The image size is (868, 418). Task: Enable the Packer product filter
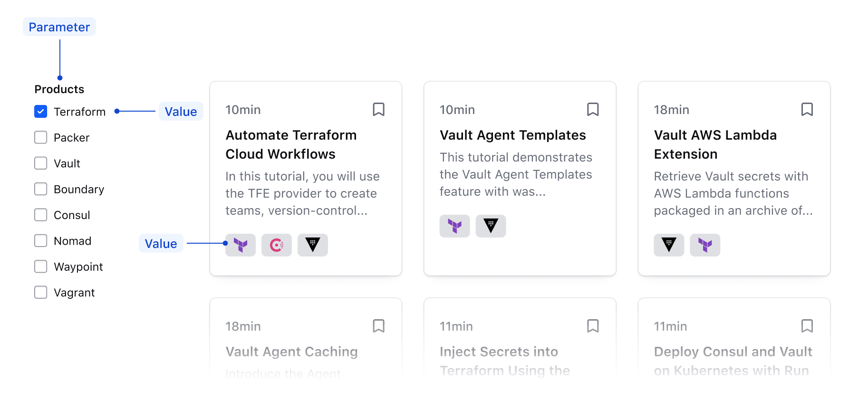[x=41, y=137]
